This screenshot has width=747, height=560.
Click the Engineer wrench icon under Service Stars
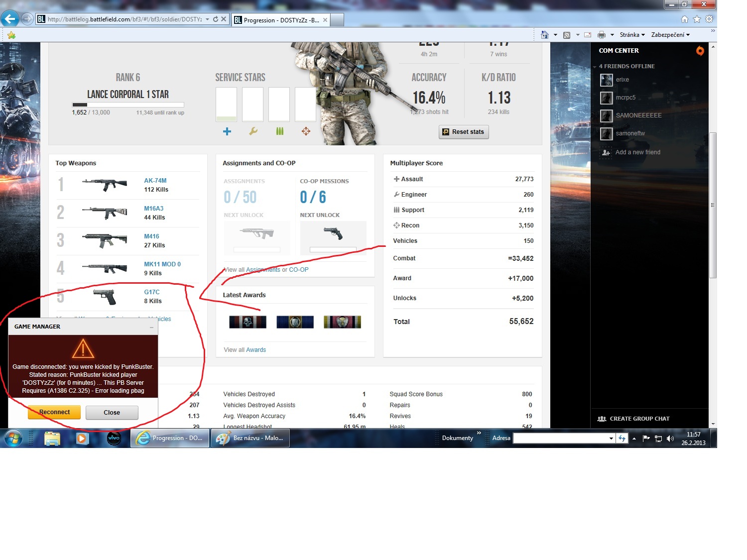(x=253, y=131)
